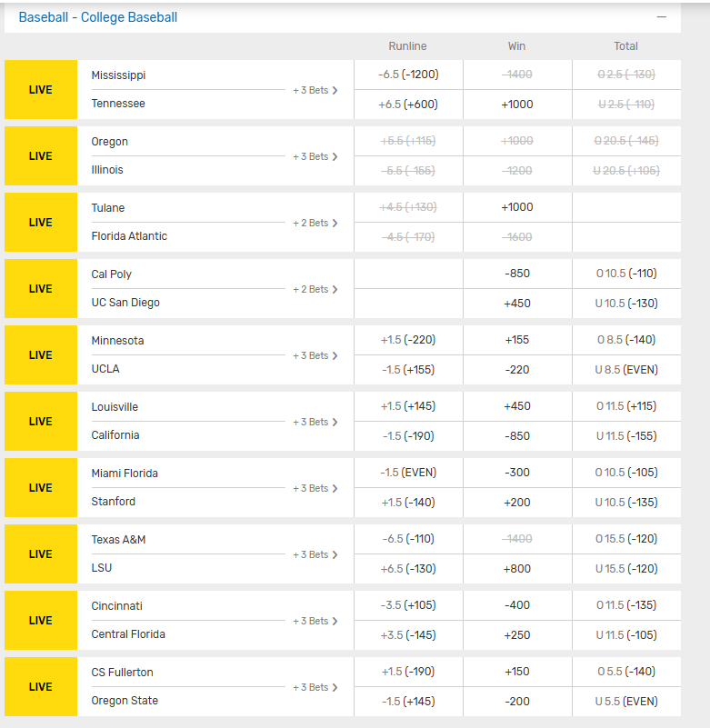Viewport: 710px width, 728px height.
Task: Pick CS Fullerton to win at +150
Action: click(517, 672)
